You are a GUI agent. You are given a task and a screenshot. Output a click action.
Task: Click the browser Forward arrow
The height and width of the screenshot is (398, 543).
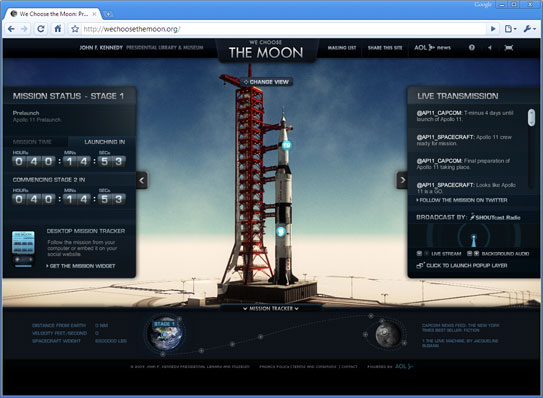click(x=24, y=29)
